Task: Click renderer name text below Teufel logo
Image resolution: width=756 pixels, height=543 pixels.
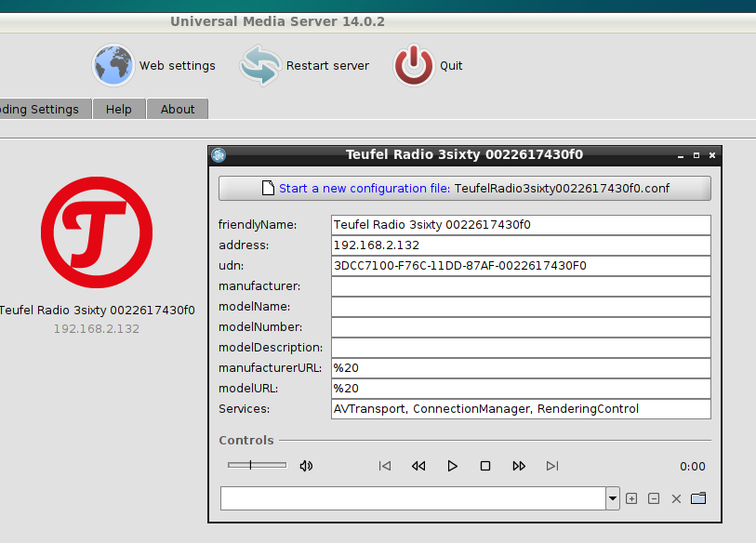Action: point(97,310)
